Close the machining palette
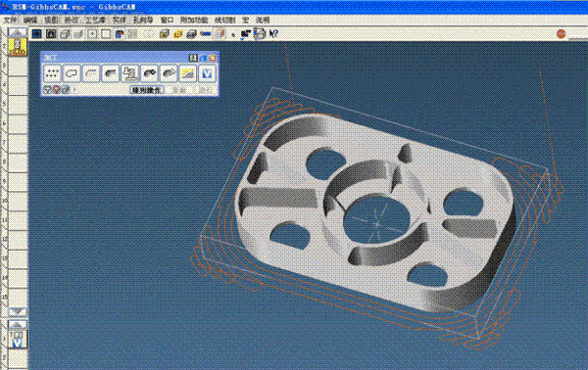 [213, 58]
